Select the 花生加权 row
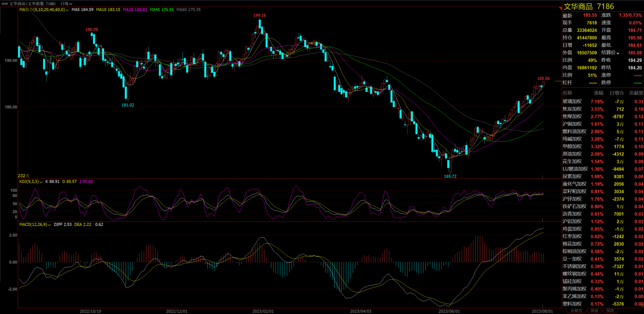Viewport: 644px width, 314px height. click(x=603, y=162)
